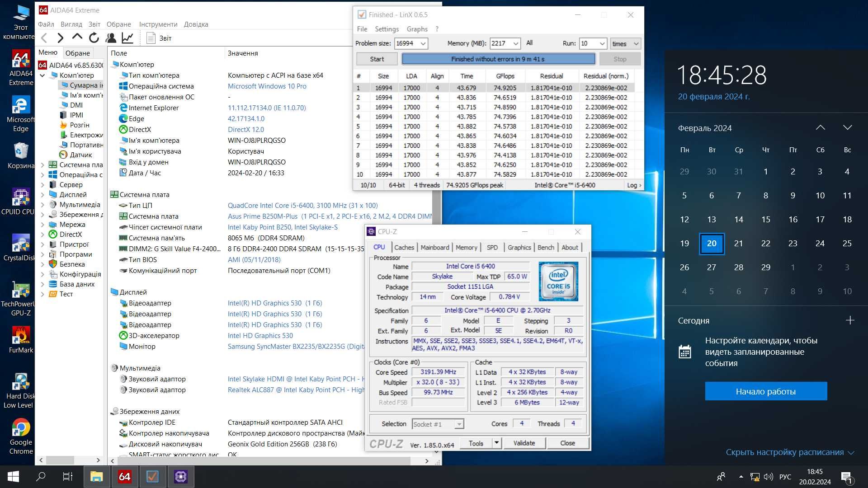This screenshot has height=488, width=868.
Task: Click the AIDA64 report icon in toolbar
Action: [x=151, y=38]
